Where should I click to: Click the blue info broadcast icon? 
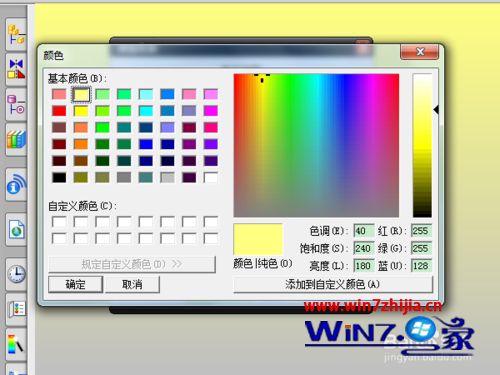(x=16, y=185)
